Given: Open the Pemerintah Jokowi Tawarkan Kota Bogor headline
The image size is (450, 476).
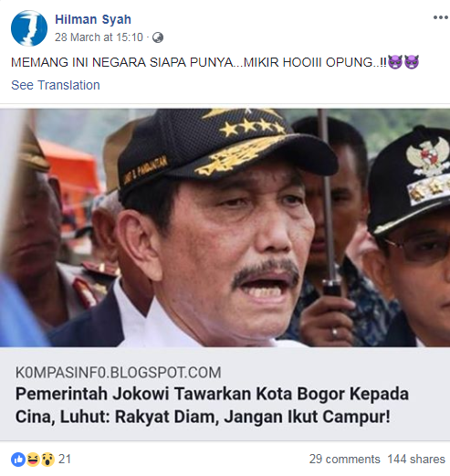Looking at the screenshot, I should point(212,405).
